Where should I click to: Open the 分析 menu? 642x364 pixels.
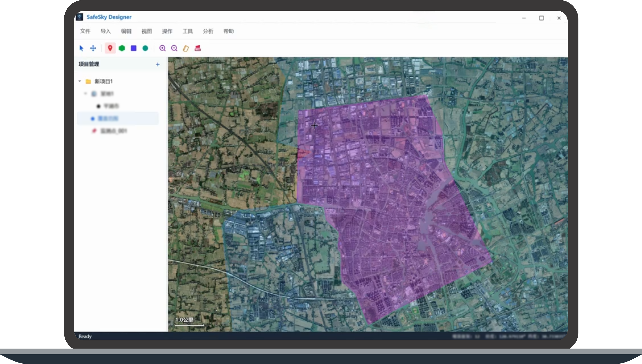[x=208, y=31]
